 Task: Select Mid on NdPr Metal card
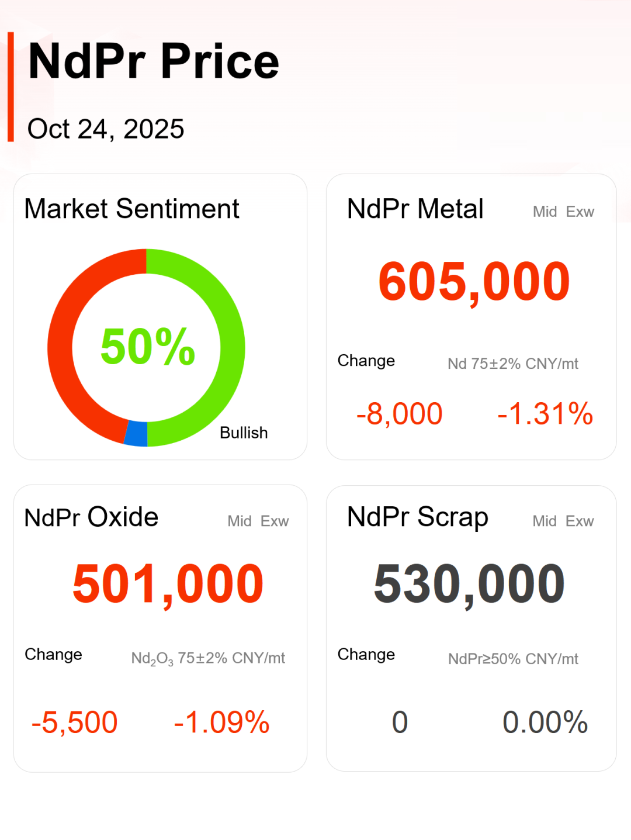coord(545,212)
